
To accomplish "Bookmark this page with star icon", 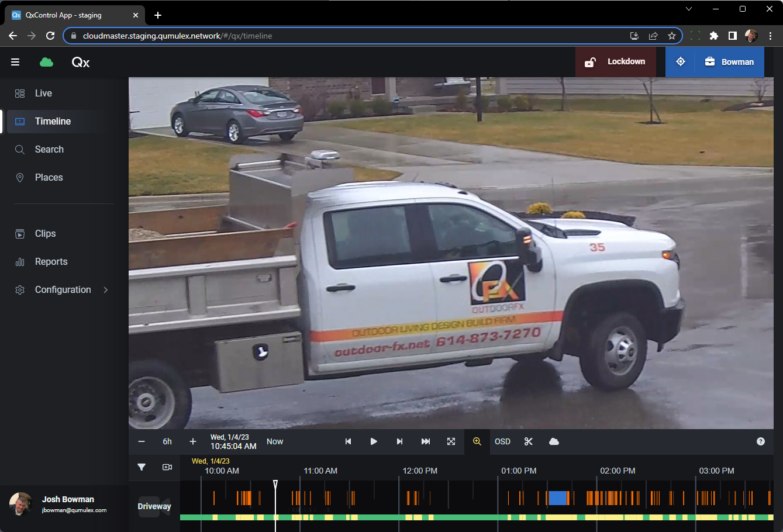I will click(672, 36).
